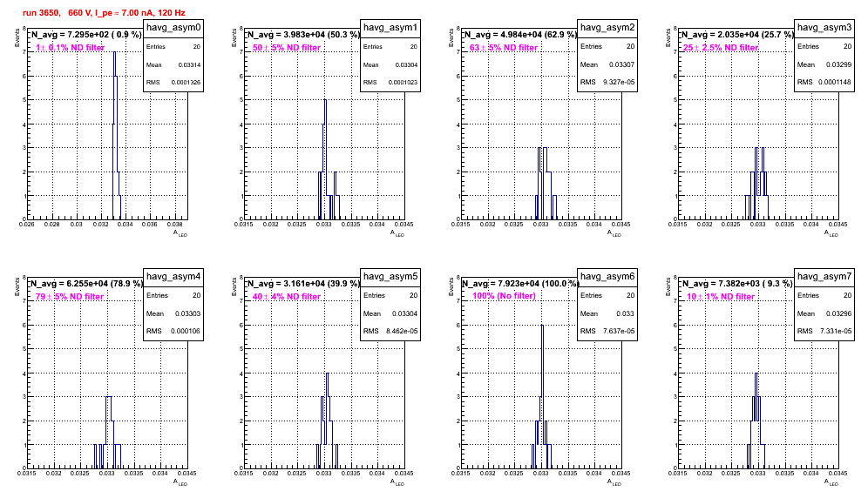Viewport: 868px width, 498px height.
Task: Select the havg_asym5 stats box title
Action: pyautogui.click(x=390, y=276)
